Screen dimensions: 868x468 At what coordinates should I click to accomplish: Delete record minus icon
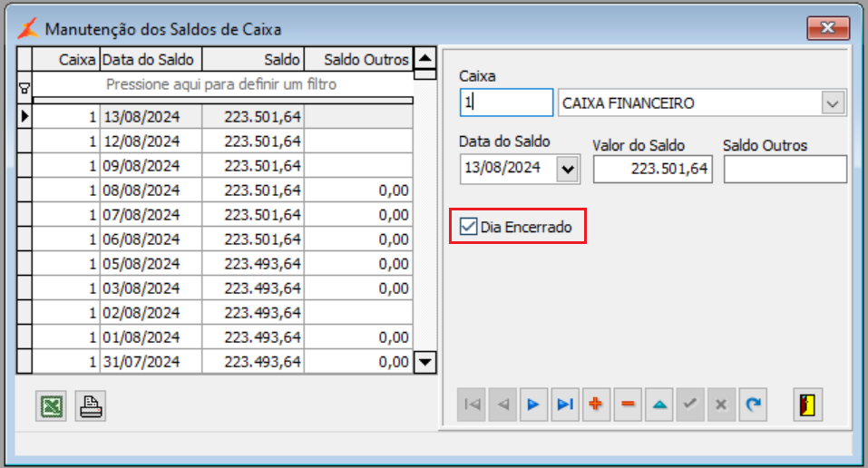pos(628,405)
